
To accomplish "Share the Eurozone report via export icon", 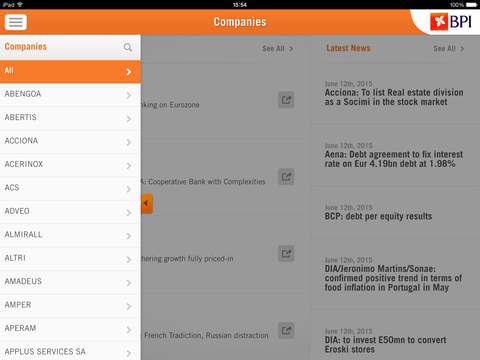I will [x=286, y=100].
